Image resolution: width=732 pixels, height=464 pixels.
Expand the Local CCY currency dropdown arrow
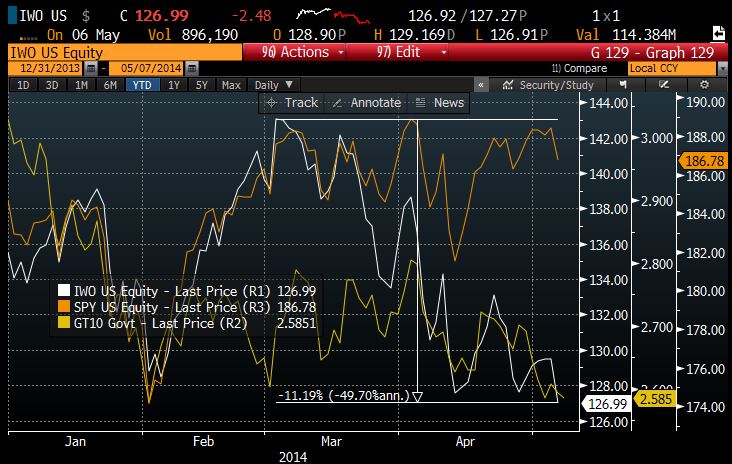tap(722, 69)
